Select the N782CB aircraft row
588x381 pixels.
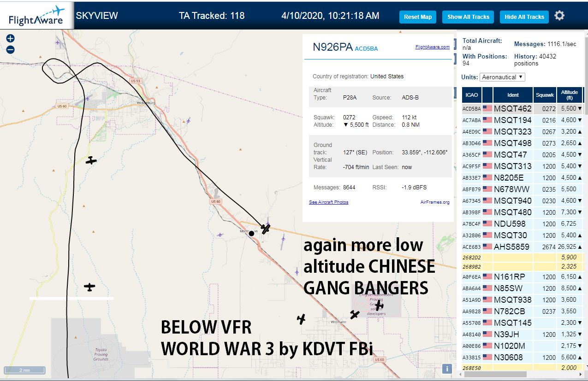click(x=523, y=311)
